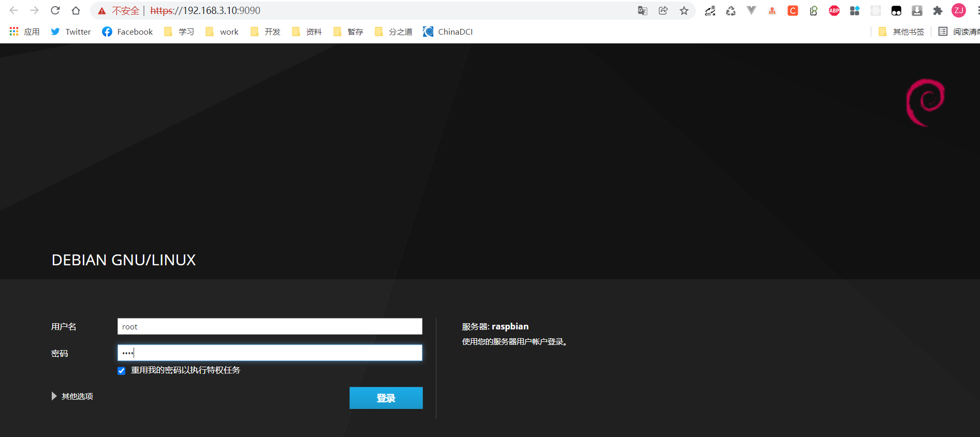
Task: Open the 学习 bookmark folder
Action: tap(179, 32)
